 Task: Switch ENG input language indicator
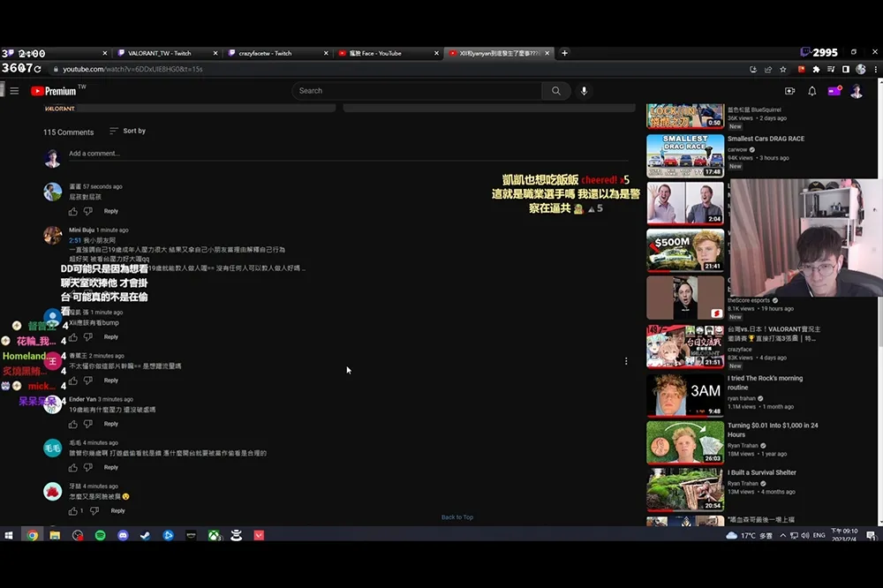click(819, 536)
